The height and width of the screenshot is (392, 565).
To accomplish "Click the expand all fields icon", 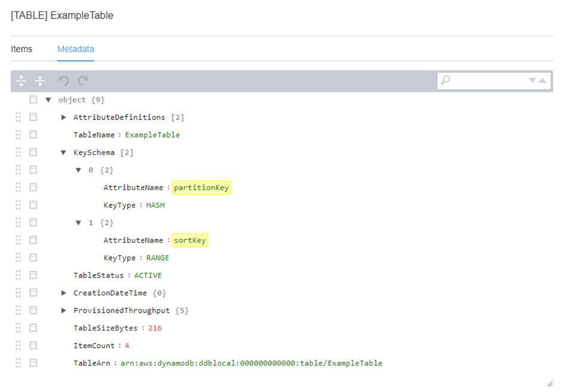I will pos(22,81).
